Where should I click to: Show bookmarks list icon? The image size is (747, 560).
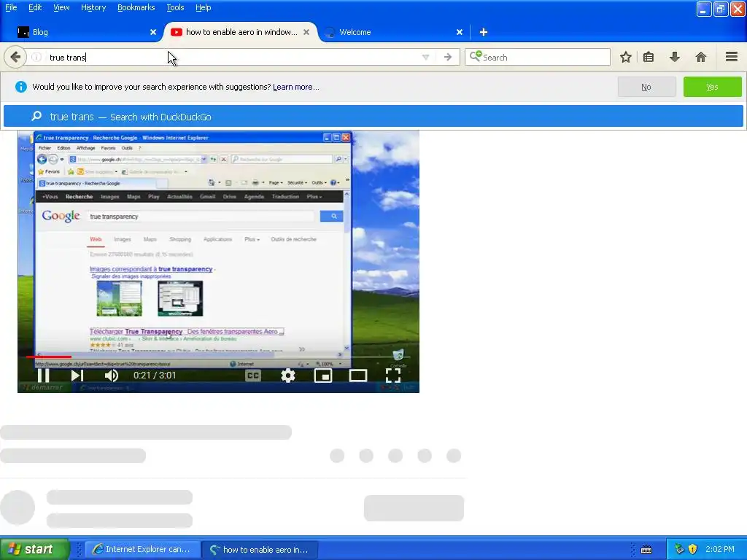click(649, 57)
